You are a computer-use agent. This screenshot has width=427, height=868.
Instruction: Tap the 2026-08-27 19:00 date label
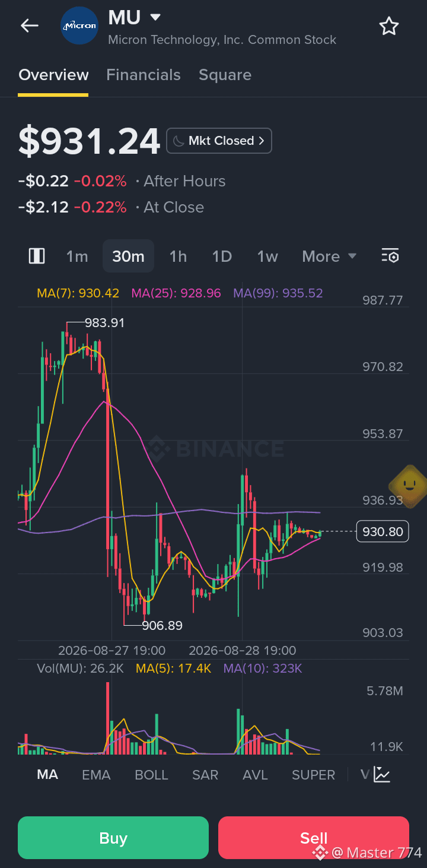pyautogui.click(x=111, y=650)
